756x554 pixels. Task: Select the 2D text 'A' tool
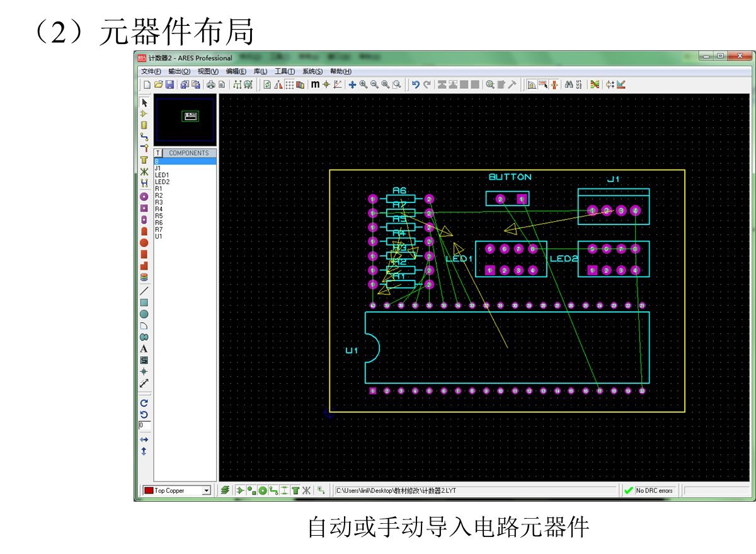click(144, 349)
